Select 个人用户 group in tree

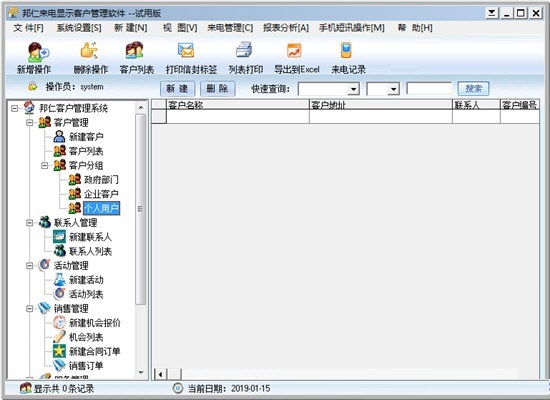coord(101,208)
